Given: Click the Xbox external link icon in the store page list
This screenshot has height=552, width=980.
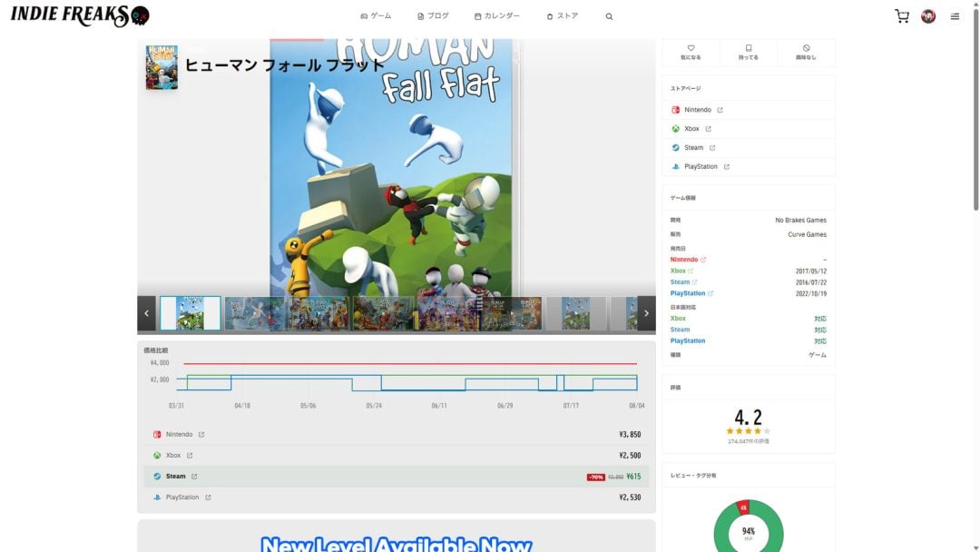Looking at the screenshot, I should (708, 129).
